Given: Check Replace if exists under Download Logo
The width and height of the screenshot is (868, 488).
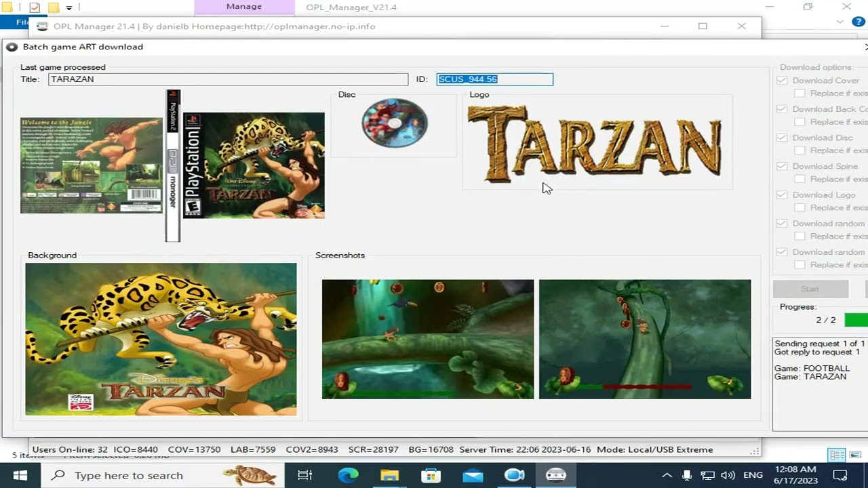Looking at the screenshot, I should 800,207.
